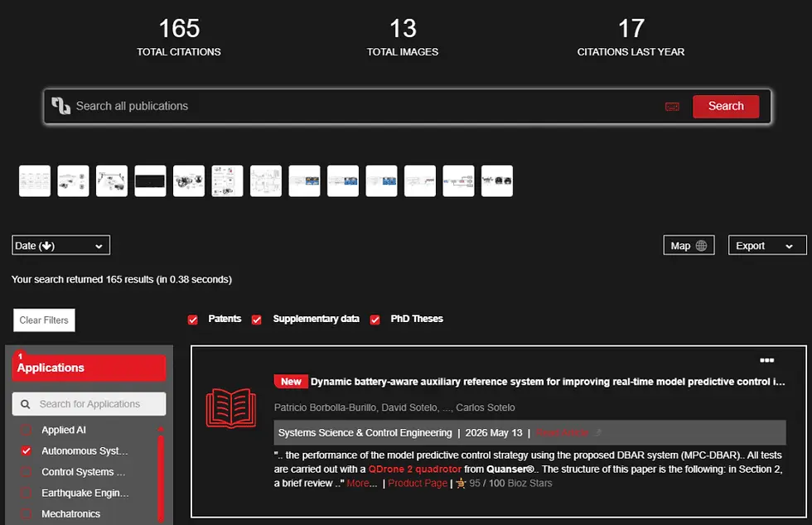Click the Bioz logo icon in search bar
The width and height of the screenshot is (812, 525).
pyautogui.click(x=60, y=106)
